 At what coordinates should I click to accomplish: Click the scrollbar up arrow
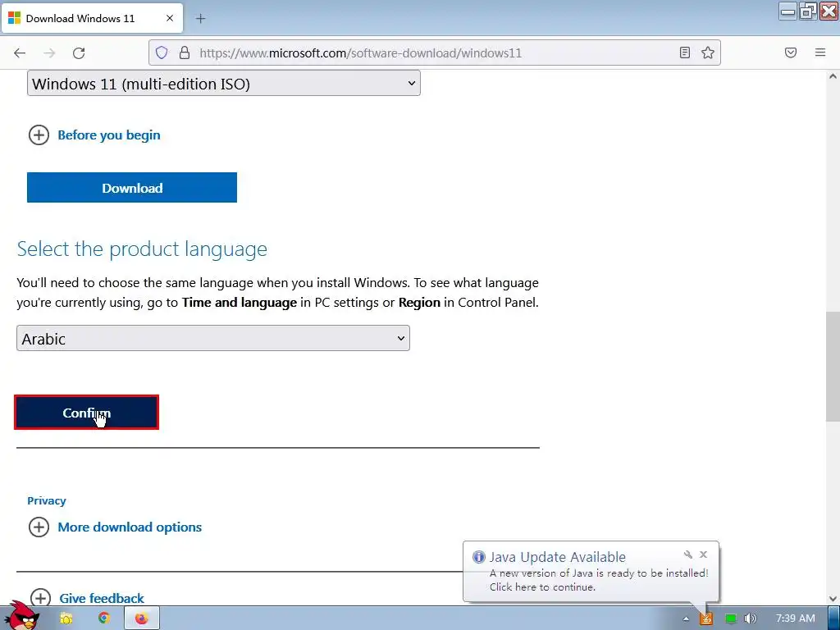[833, 76]
